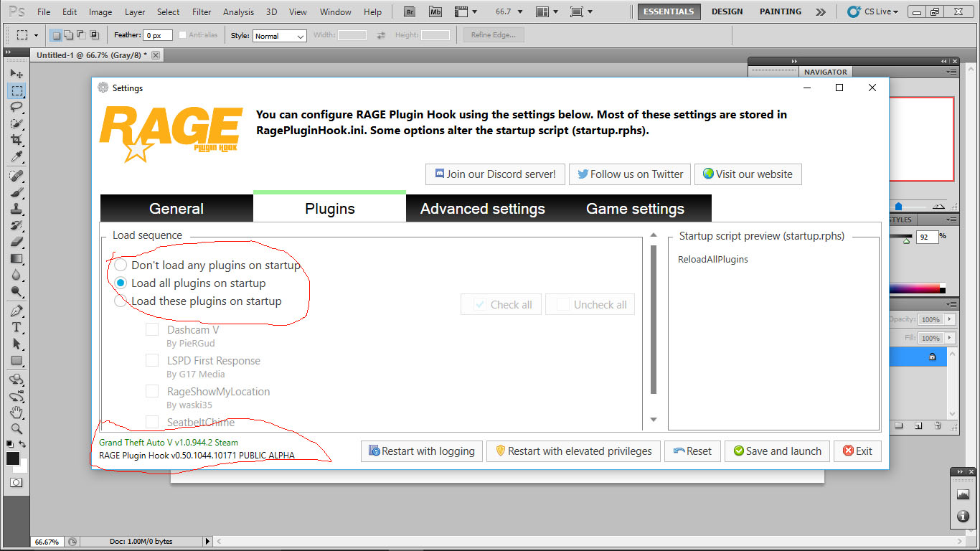Switch to the General tab
The width and height of the screenshot is (980, 551).
[x=176, y=209]
